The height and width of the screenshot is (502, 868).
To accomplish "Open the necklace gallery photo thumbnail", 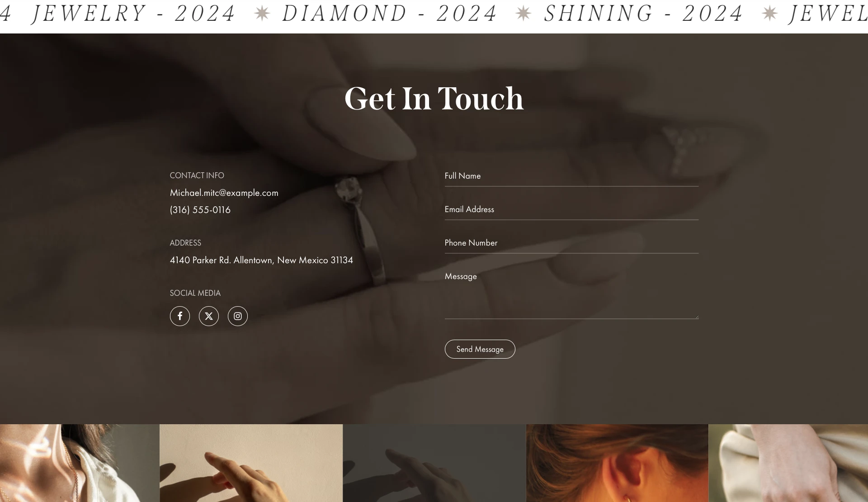I will click(x=80, y=463).
